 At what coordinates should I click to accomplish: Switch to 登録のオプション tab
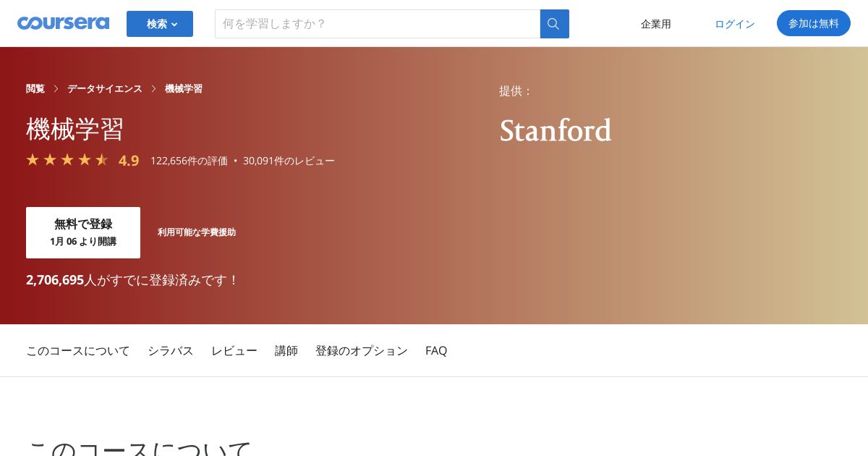(x=362, y=350)
